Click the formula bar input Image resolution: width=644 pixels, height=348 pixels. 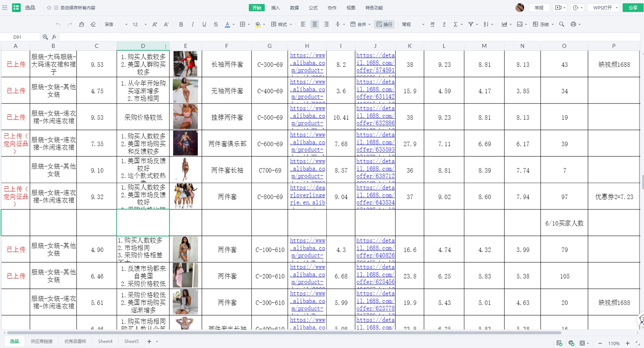click(349, 37)
